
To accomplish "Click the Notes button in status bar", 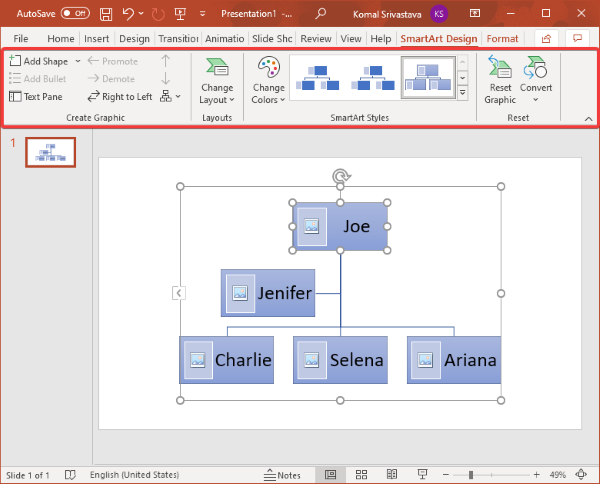I will tap(281, 475).
